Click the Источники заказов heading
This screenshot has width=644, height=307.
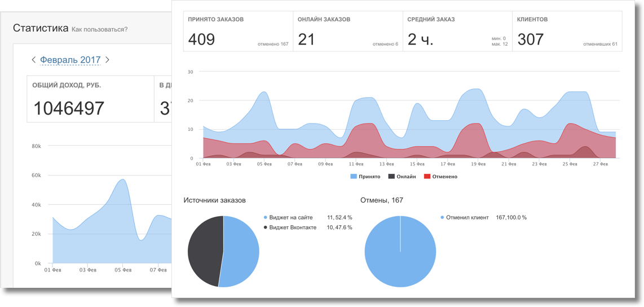pyautogui.click(x=215, y=200)
